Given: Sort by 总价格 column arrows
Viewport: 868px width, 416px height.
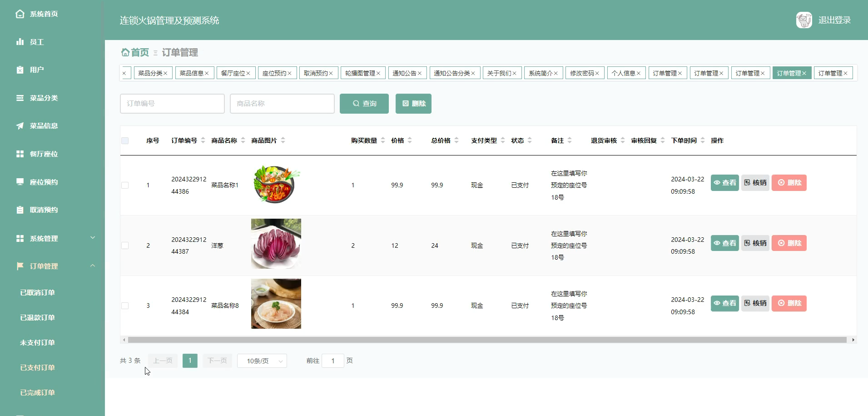Looking at the screenshot, I should point(456,140).
